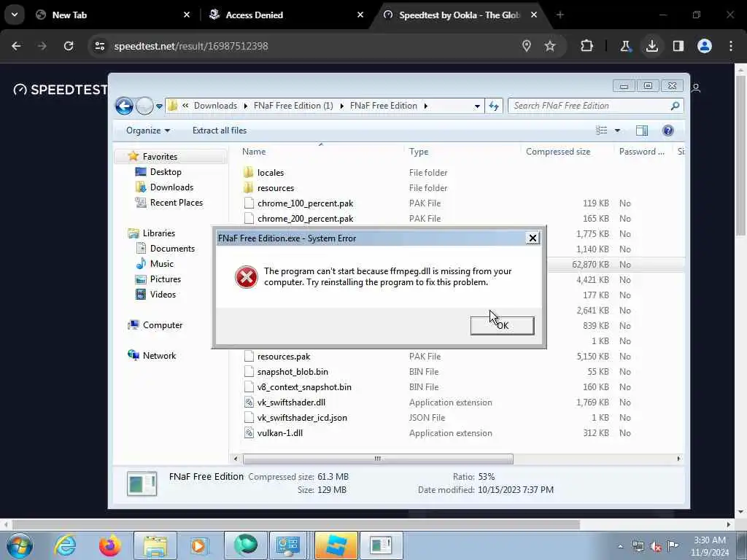747x560 pixels.
Task: Expand the address bar history dropdown
Action: [x=477, y=106]
